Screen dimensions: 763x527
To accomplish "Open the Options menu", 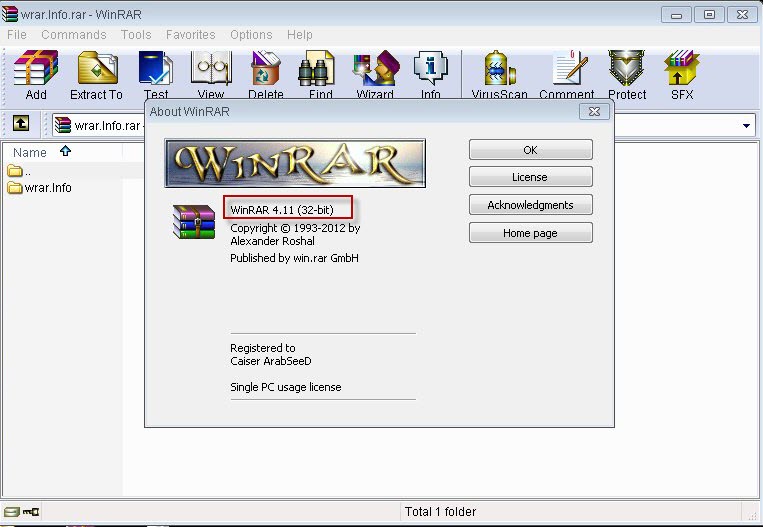I will pyautogui.click(x=251, y=35).
